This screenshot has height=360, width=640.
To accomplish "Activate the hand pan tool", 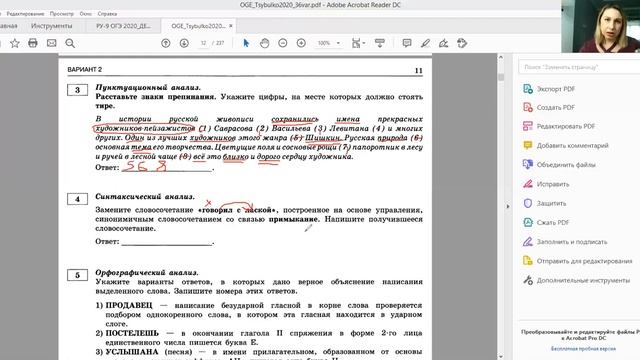I will 264,43.
